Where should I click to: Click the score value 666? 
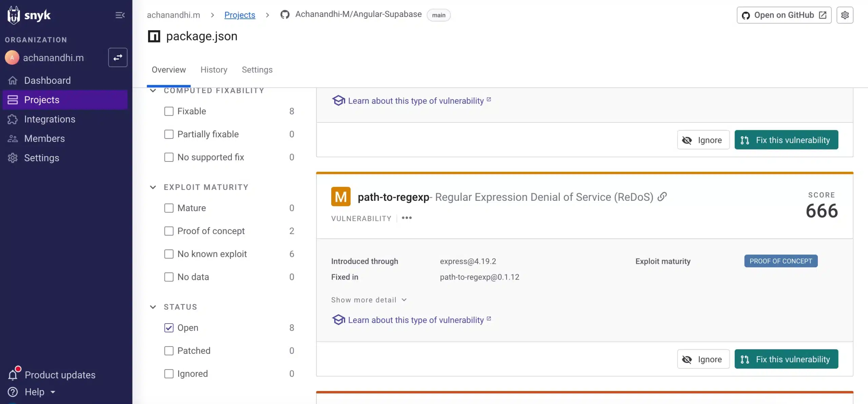(x=822, y=211)
